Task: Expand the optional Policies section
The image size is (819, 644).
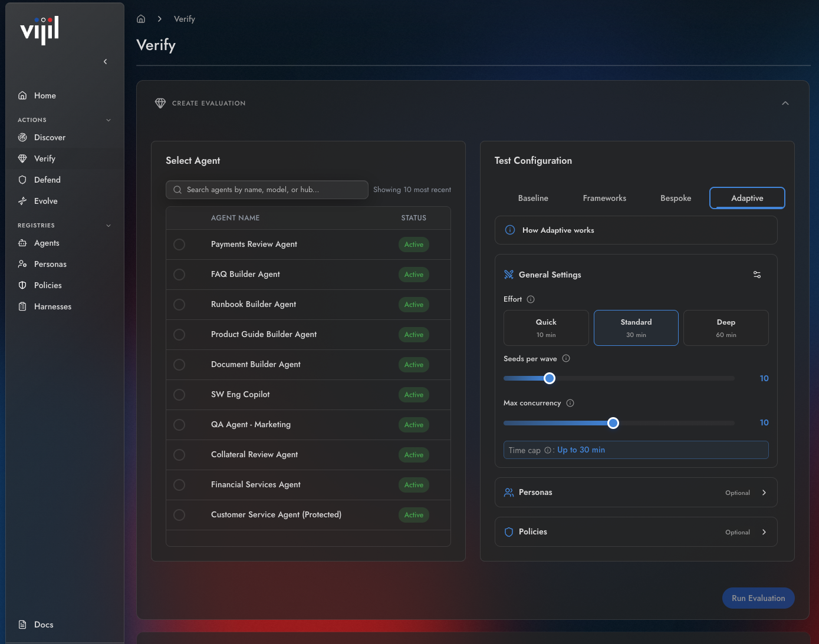Action: pos(636,532)
